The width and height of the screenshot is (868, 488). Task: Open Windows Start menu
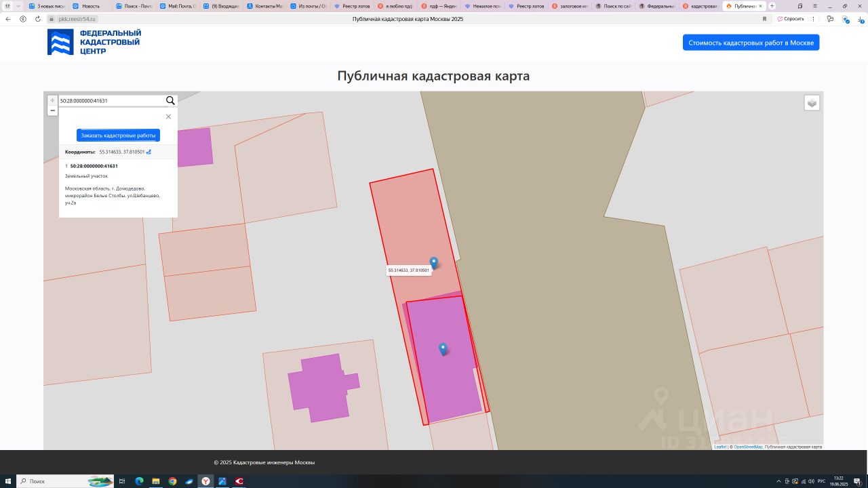click(8, 481)
